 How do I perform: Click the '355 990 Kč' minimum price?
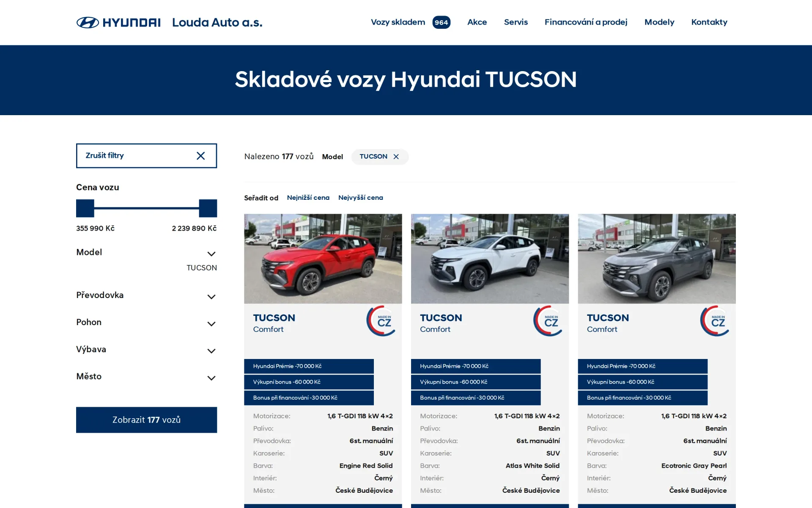point(95,229)
